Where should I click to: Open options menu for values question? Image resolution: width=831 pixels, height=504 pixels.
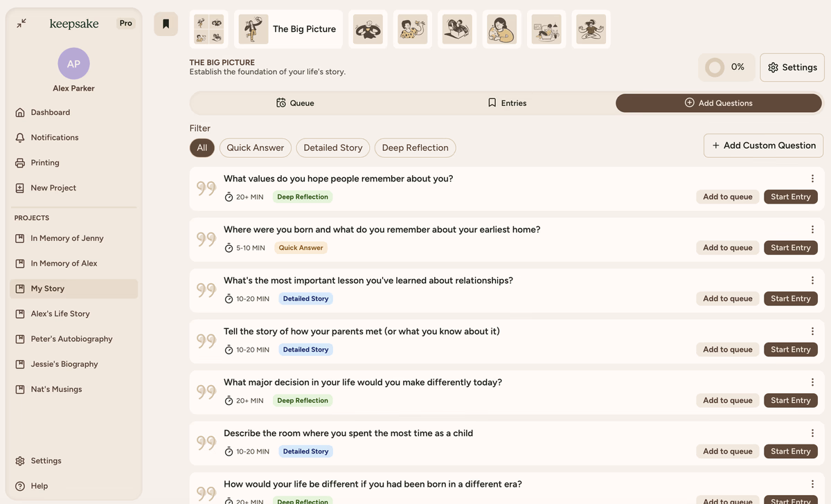pos(812,179)
